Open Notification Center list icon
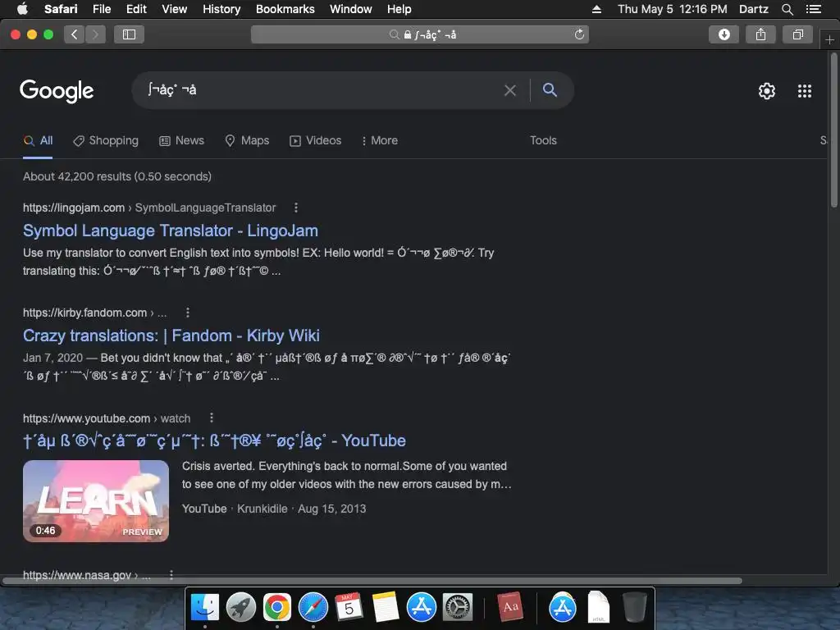The image size is (840, 630). (814, 9)
